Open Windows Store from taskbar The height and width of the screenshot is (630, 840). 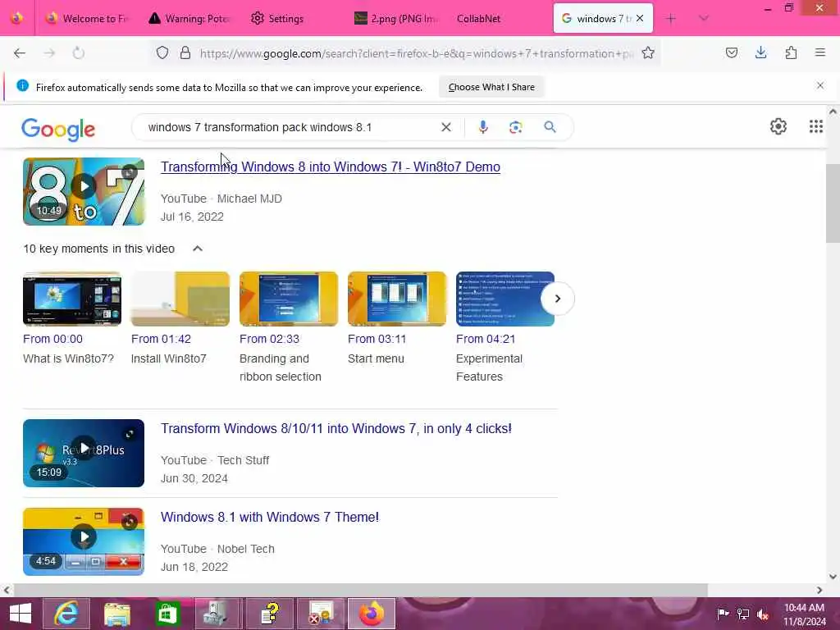coord(167,614)
